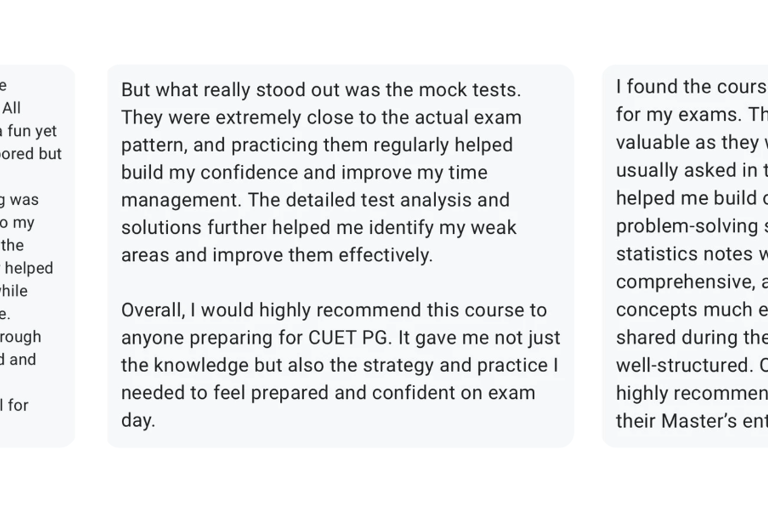Click 'well-structured.' text in the right card
This screenshot has height=512, width=768.
(x=684, y=366)
